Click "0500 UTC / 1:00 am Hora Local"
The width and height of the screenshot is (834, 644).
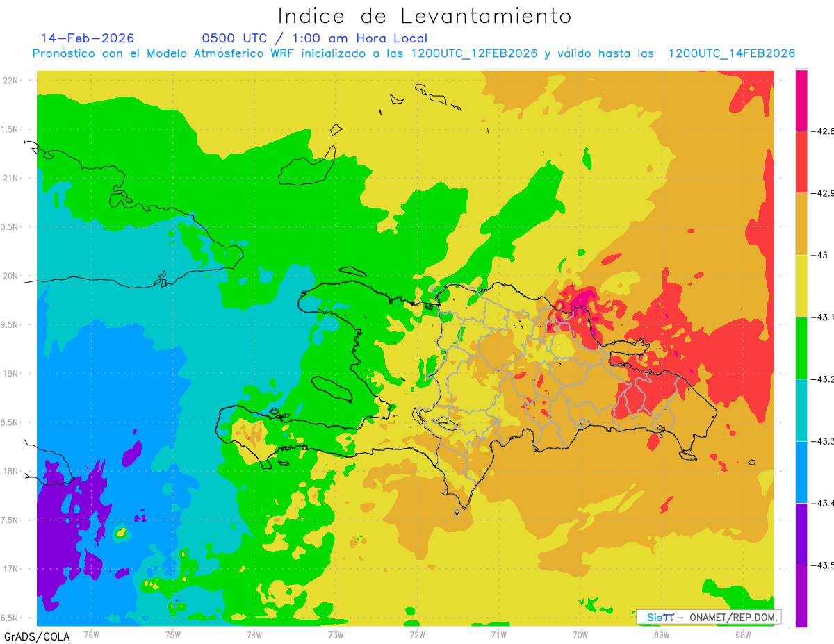315,38
